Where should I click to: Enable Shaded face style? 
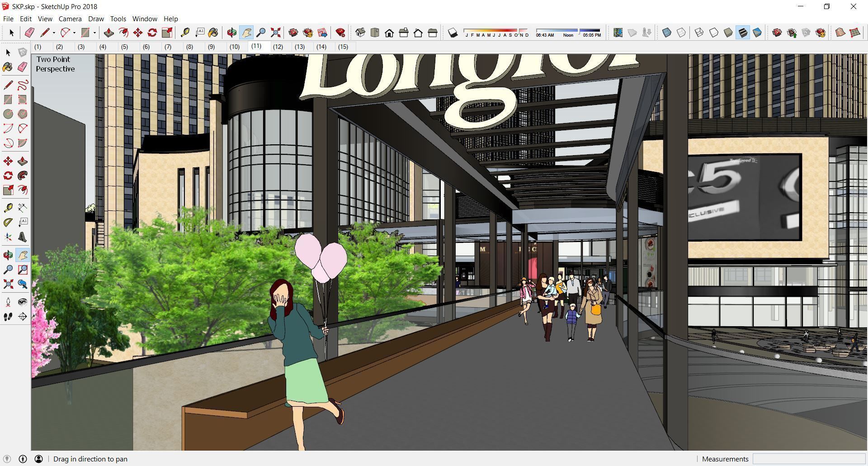pyautogui.click(x=728, y=33)
